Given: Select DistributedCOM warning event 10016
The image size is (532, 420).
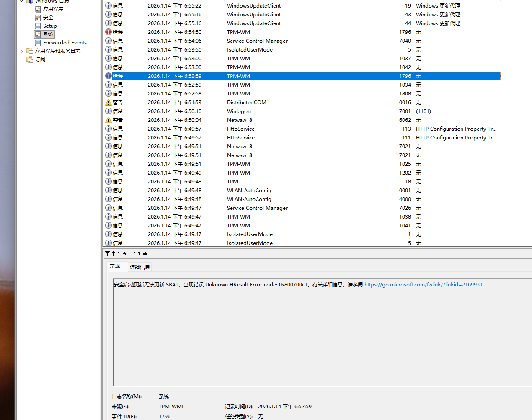Looking at the screenshot, I should 302,102.
